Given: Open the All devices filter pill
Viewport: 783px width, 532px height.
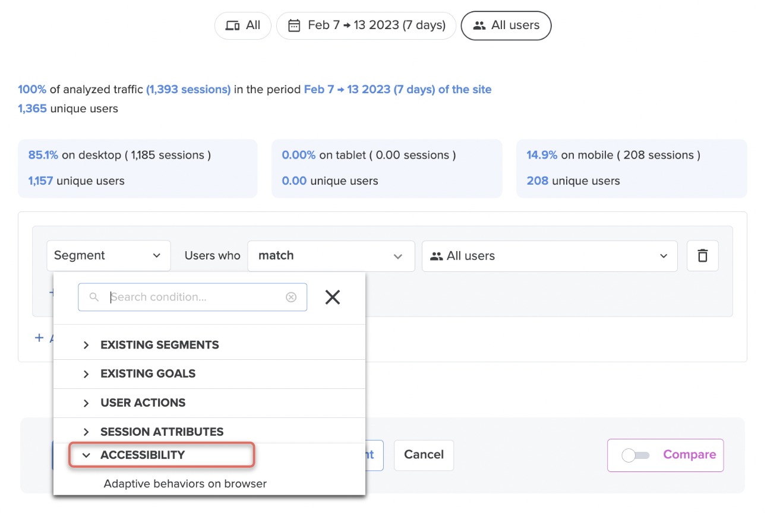Looking at the screenshot, I should coord(242,26).
